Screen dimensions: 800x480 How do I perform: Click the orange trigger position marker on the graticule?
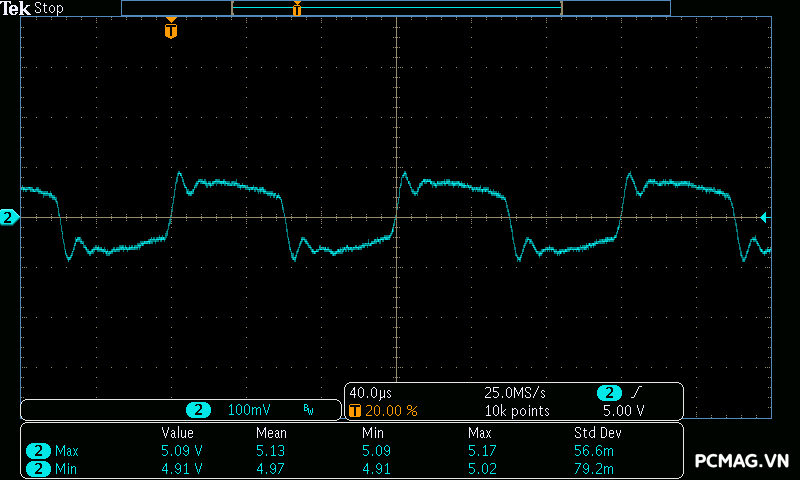pos(171,28)
